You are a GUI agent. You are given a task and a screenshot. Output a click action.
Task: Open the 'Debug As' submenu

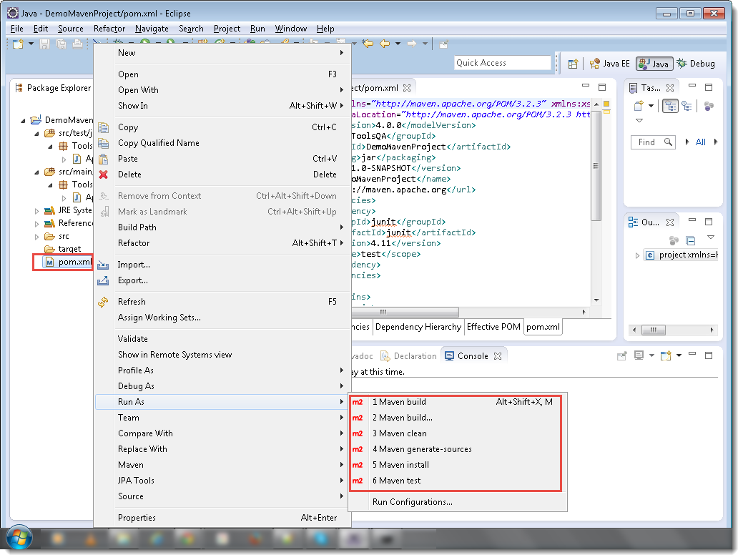(222, 386)
